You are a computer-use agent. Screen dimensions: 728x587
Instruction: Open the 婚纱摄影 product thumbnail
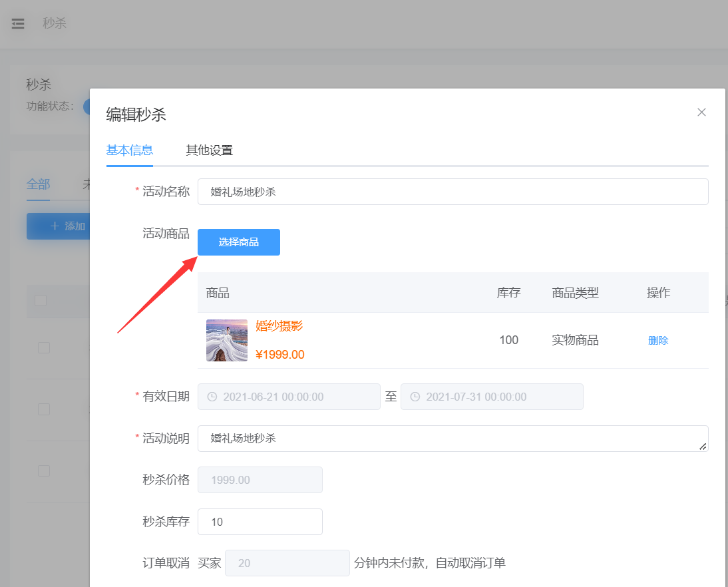[226, 340]
